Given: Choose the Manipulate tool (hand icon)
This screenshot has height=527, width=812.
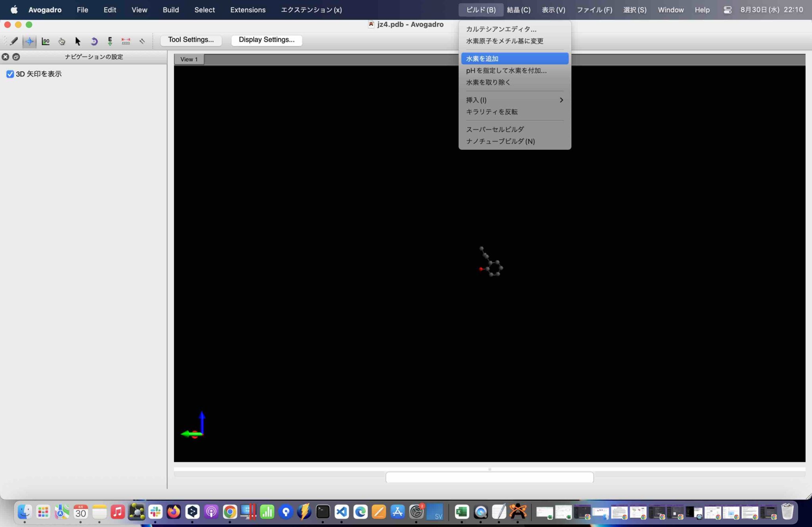Looking at the screenshot, I should tap(62, 41).
